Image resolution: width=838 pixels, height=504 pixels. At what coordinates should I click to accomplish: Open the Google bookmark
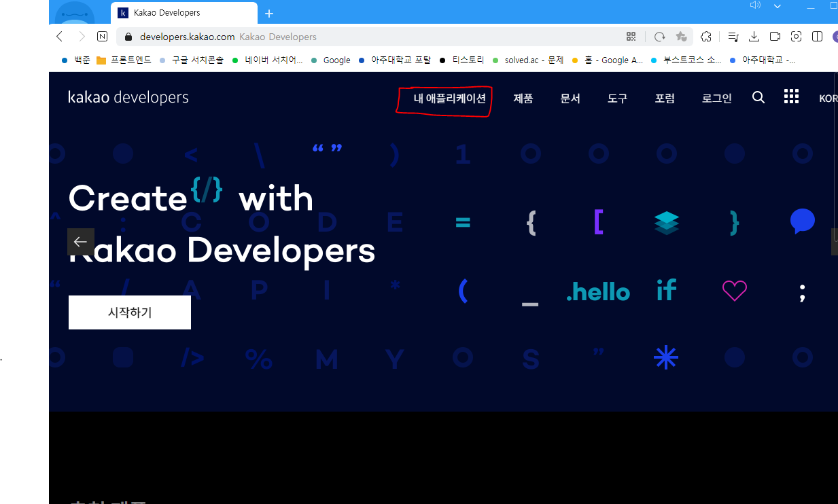click(x=330, y=60)
